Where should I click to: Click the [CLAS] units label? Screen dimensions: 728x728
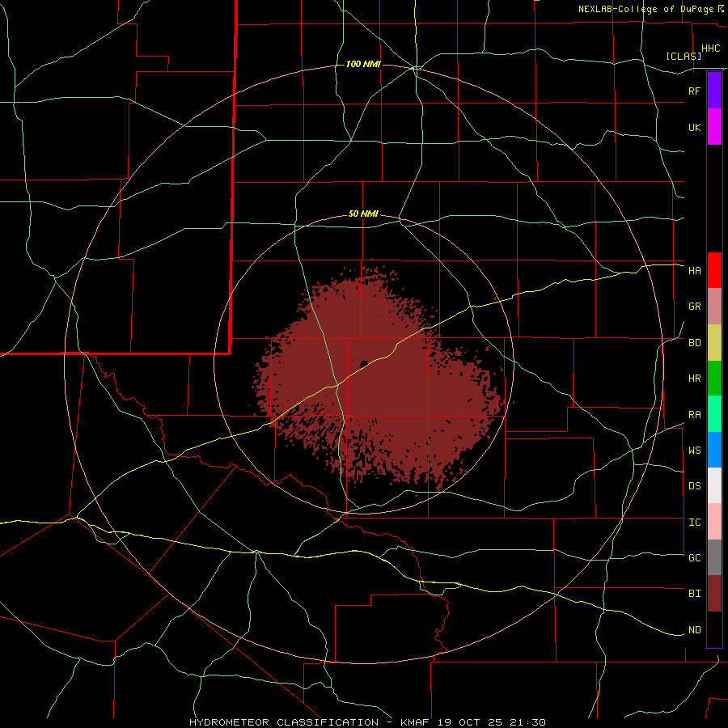(x=684, y=56)
